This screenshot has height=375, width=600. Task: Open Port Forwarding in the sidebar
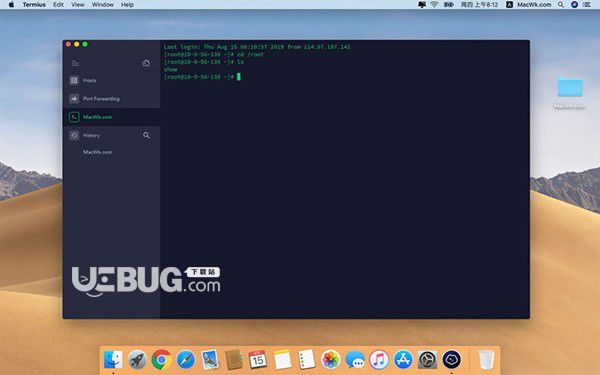(111, 99)
